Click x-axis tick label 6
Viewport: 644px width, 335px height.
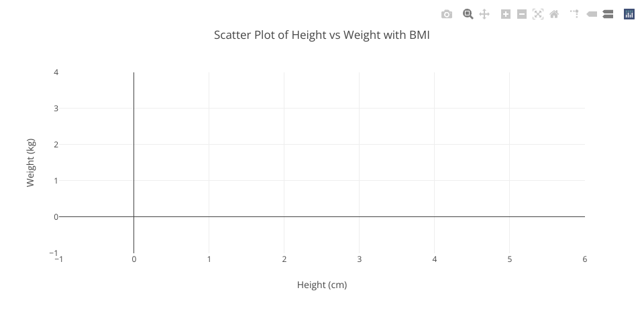coord(585,259)
